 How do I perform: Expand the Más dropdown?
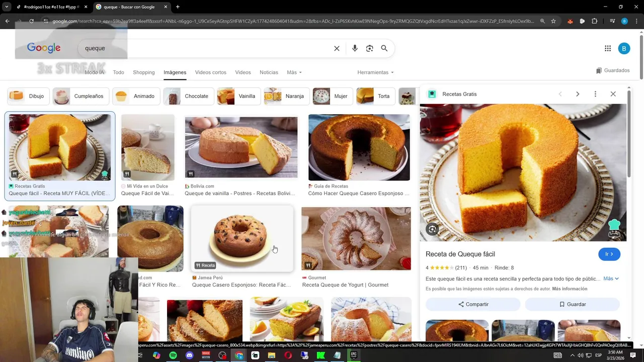coord(294,72)
